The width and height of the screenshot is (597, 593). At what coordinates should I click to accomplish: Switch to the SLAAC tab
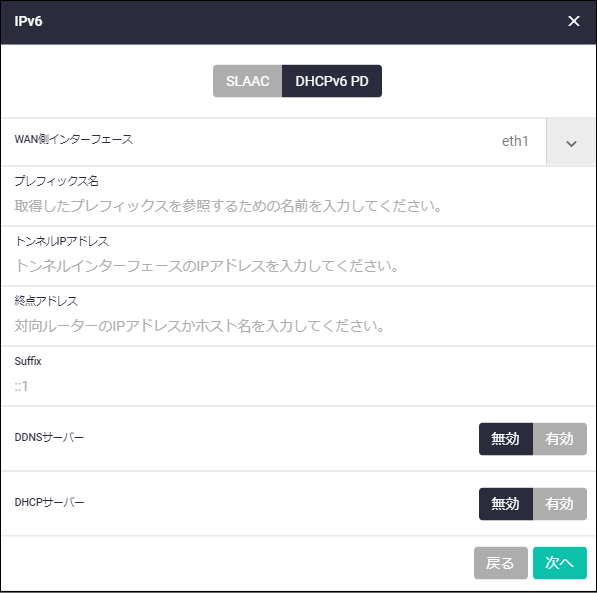[x=247, y=81]
